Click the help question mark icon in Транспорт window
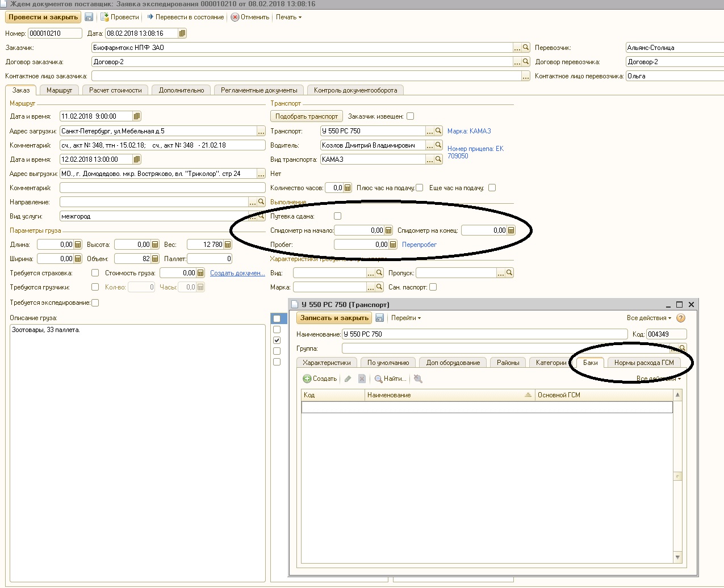The image size is (724, 588). 681,318
